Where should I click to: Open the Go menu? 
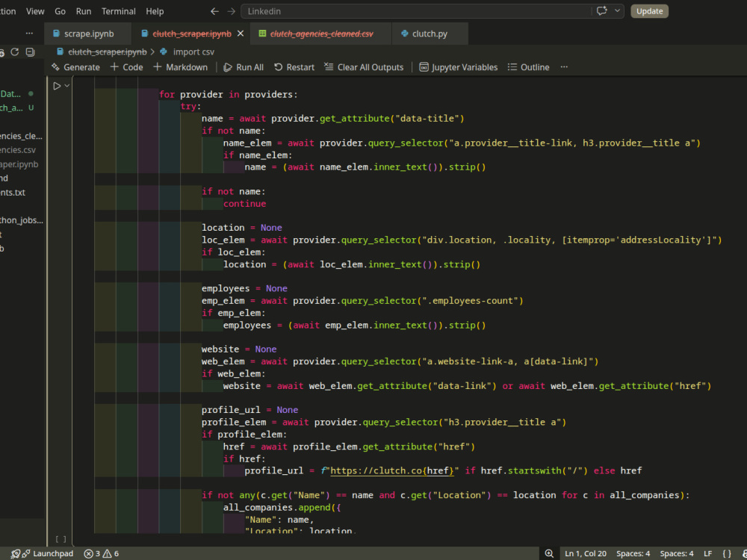(x=60, y=11)
